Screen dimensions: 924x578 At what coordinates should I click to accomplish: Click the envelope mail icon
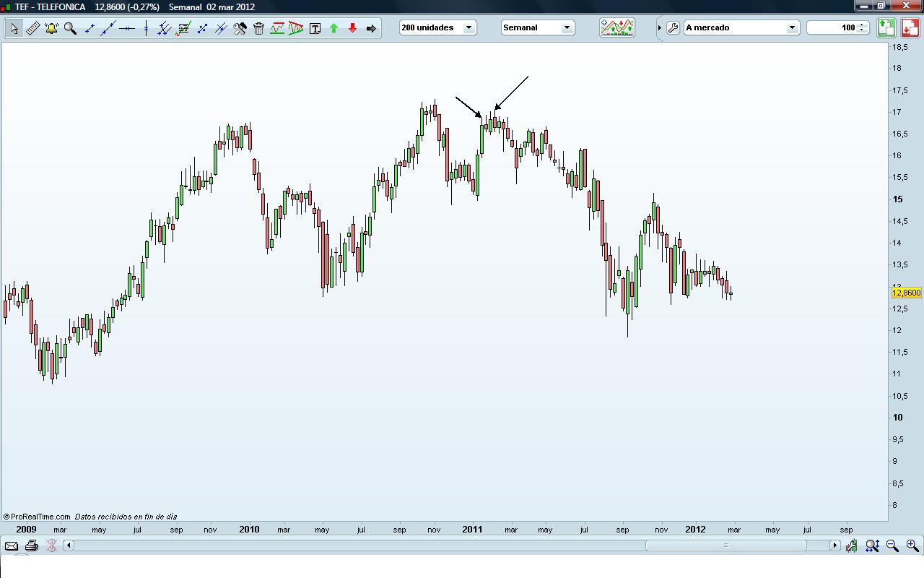12,545
